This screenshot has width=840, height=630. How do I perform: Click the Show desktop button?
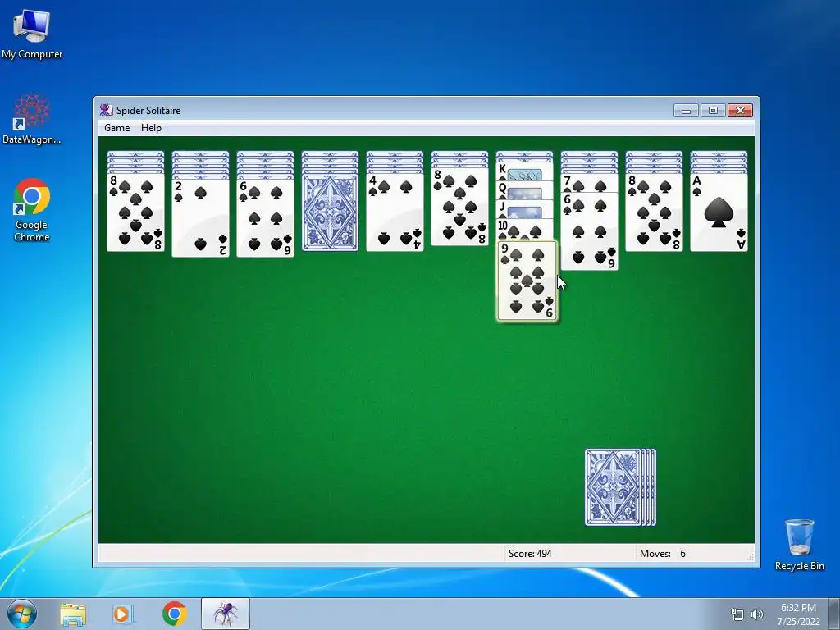click(x=834, y=614)
